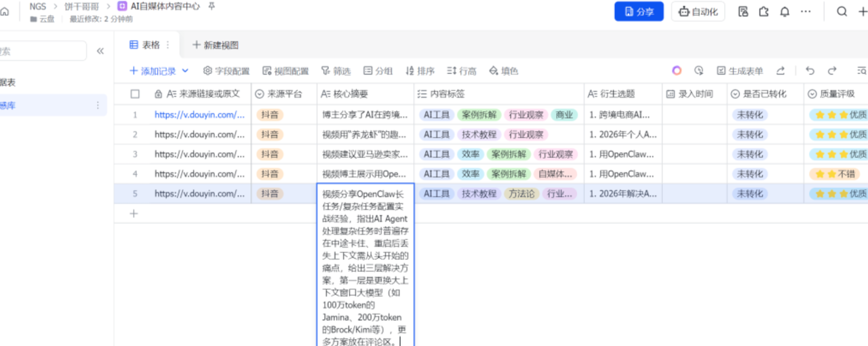Click the add row plus below row 5
The height and width of the screenshot is (346, 868).
(134, 214)
